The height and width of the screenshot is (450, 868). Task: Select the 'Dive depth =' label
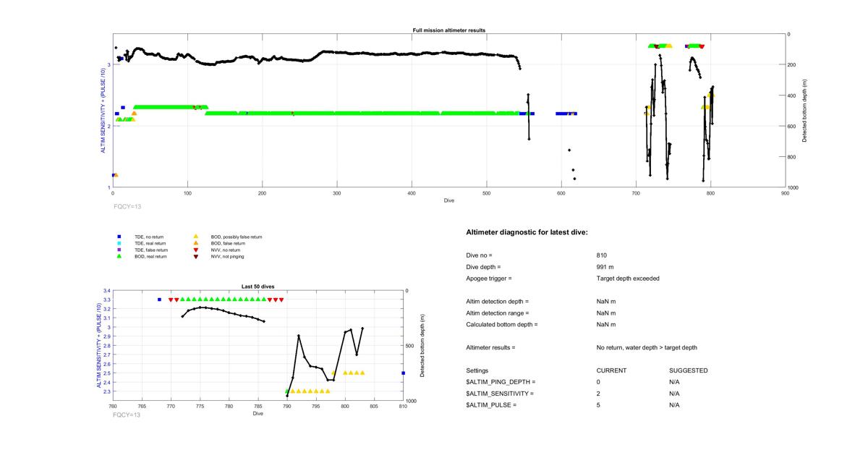(x=483, y=267)
